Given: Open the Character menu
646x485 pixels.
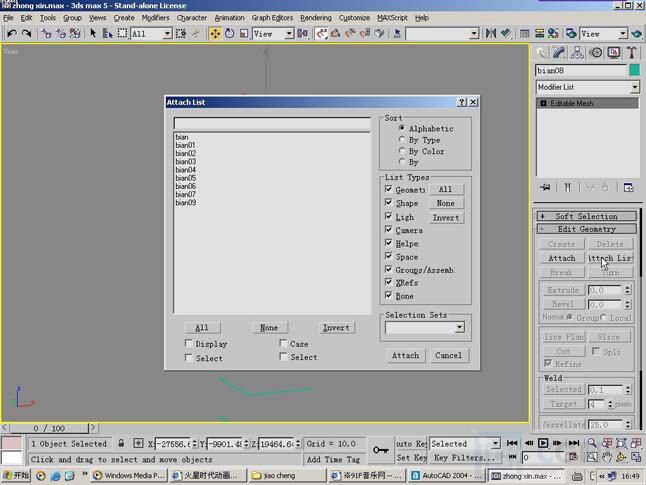Looking at the screenshot, I should tap(192, 18).
